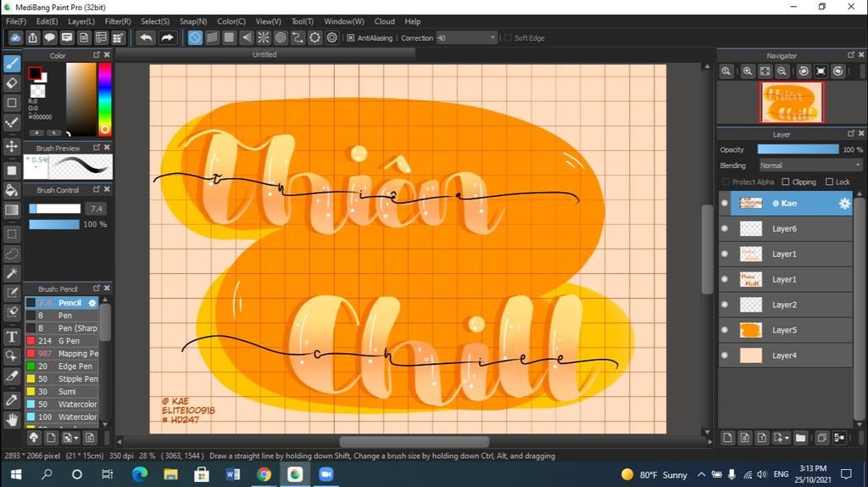Zoom out on the Navigator
Screen dimensions: 868x487
click(782, 71)
